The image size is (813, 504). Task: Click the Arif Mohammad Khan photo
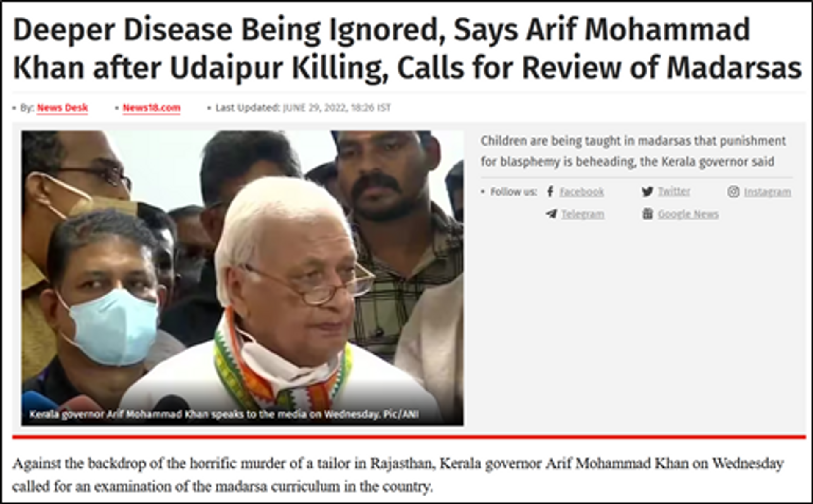[x=243, y=278]
